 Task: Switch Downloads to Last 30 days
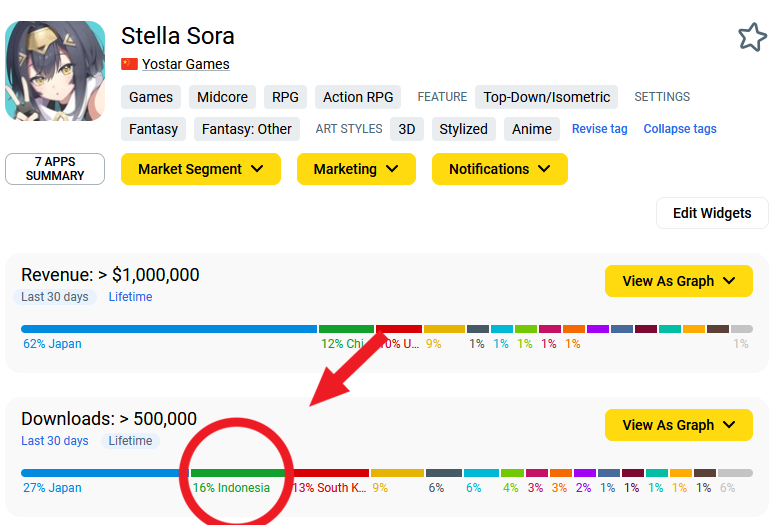(x=55, y=441)
